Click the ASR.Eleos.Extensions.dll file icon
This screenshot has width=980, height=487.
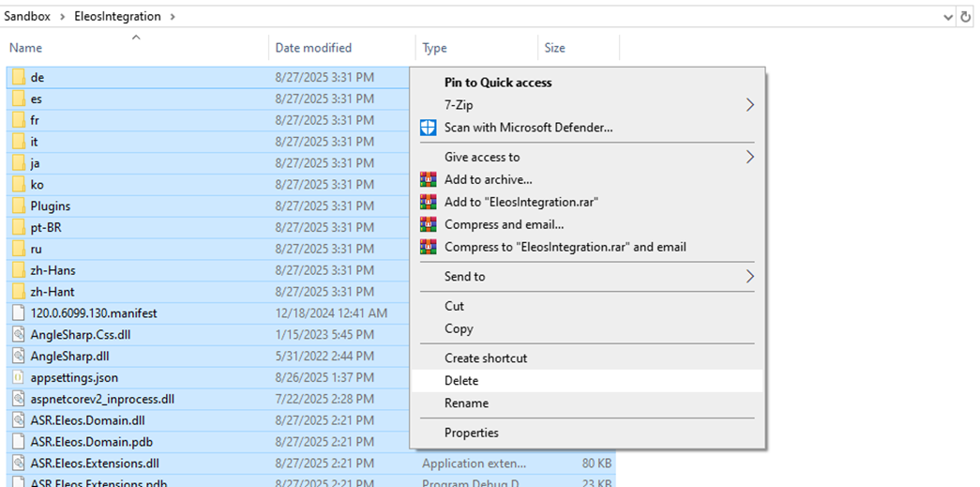[x=19, y=464]
